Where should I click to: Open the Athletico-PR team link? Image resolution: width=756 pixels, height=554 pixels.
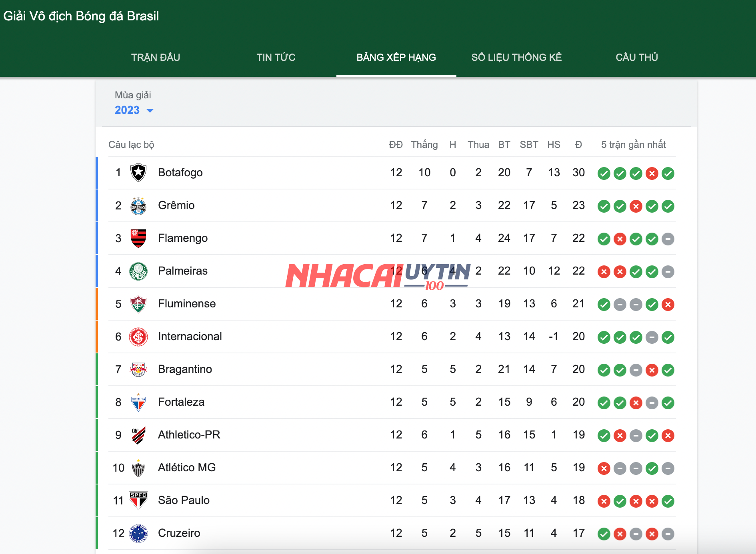[x=189, y=435]
